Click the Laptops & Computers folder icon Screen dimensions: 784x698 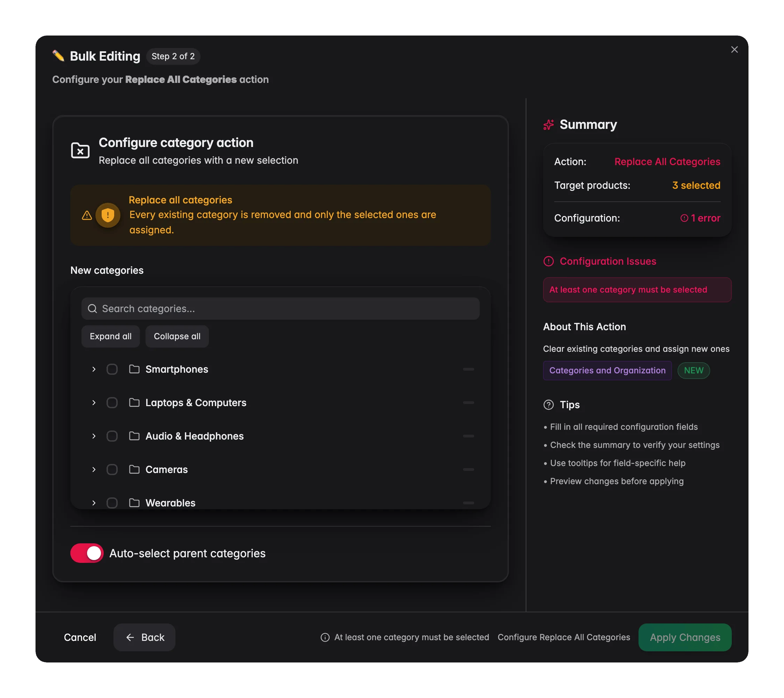tap(134, 403)
